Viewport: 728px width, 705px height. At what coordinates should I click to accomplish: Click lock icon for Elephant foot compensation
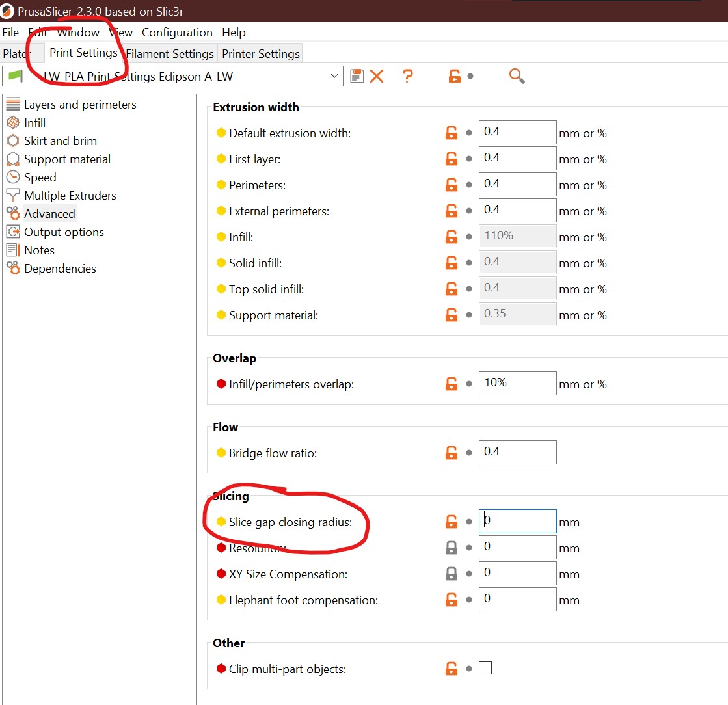click(x=452, y=600)
